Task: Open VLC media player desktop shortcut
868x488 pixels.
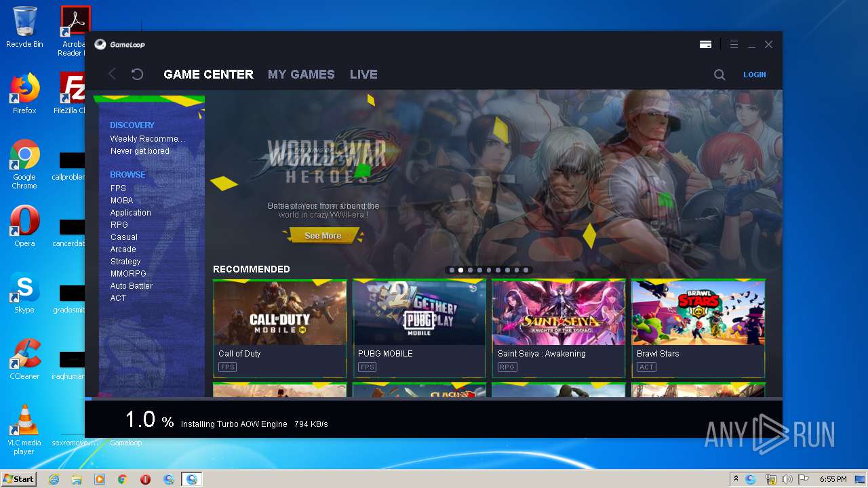Action: point(24,430)
